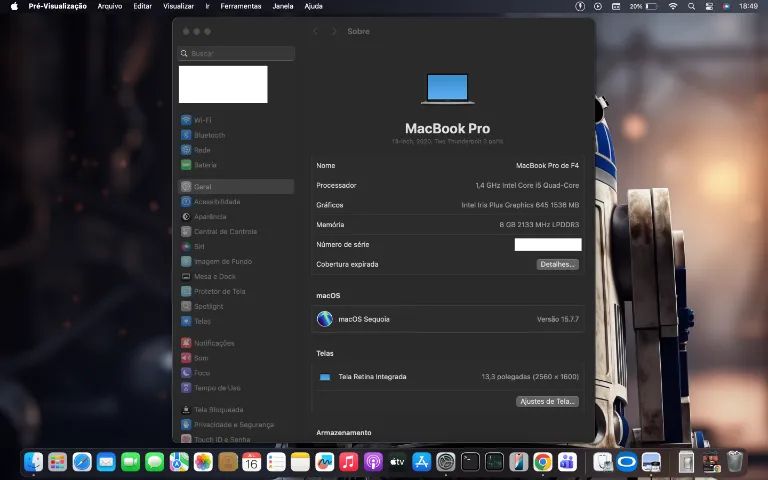
Task: Launch Google Chrome from the Dock
Action: 543,462
